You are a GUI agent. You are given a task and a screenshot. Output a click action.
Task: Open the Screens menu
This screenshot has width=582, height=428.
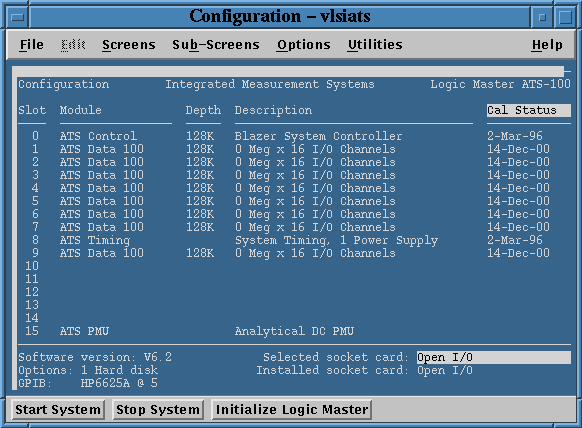pyautogui.click(x=129, y=45)
